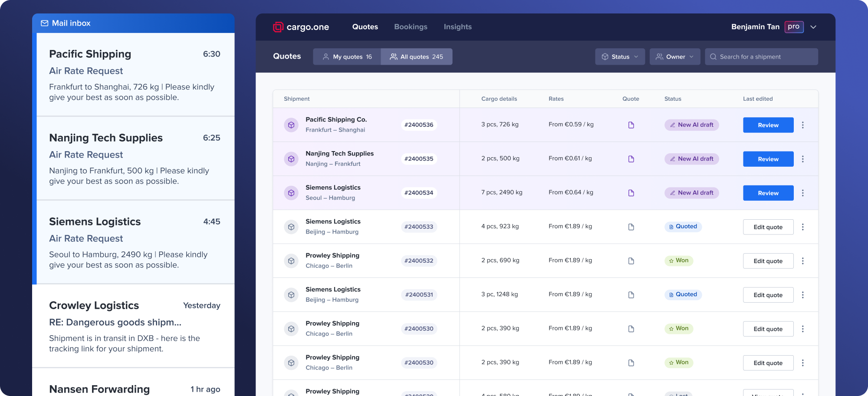Click the Rates column header

556,99
